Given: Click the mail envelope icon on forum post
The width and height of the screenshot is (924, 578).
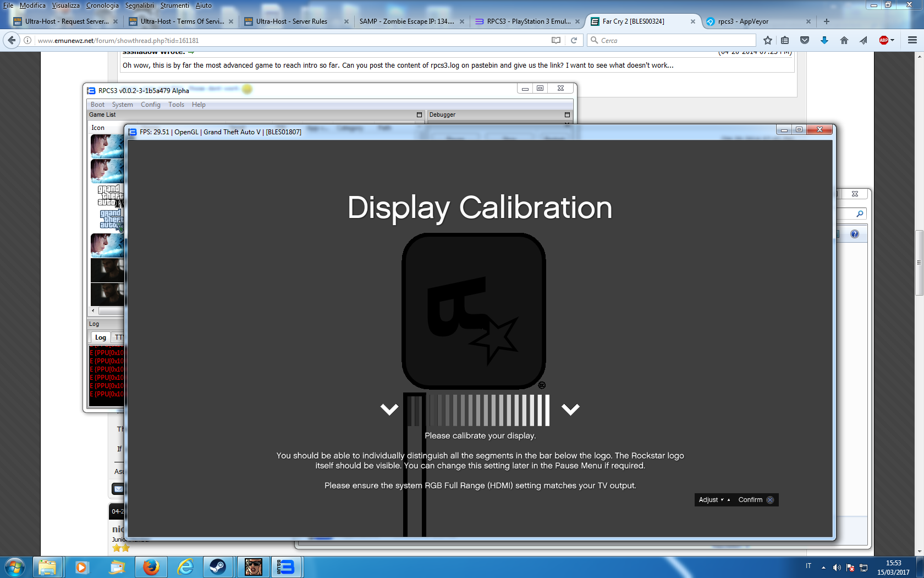Looking at the screenshot, I should [x=118, y=488].
